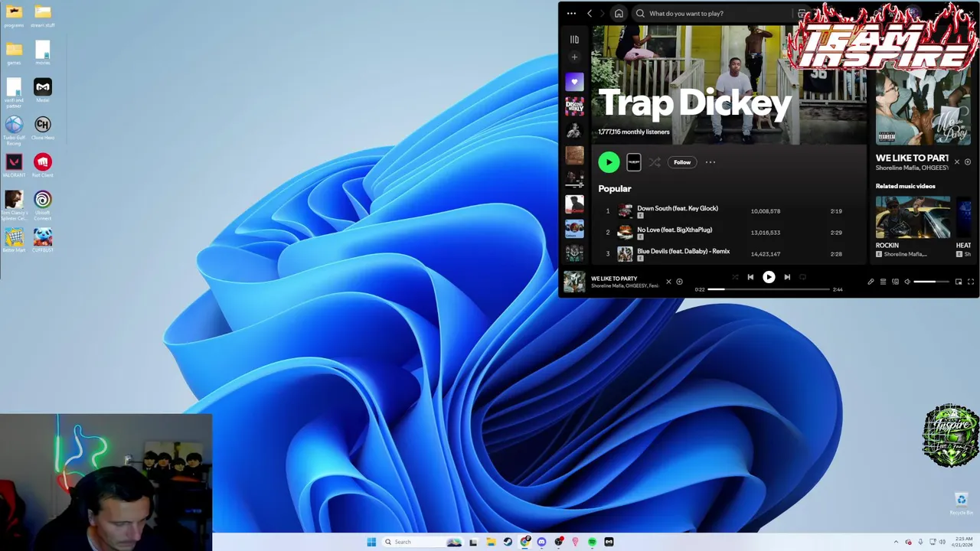
Task: Open the play queue
Action: pyautogui.click(x=883, y=282)
